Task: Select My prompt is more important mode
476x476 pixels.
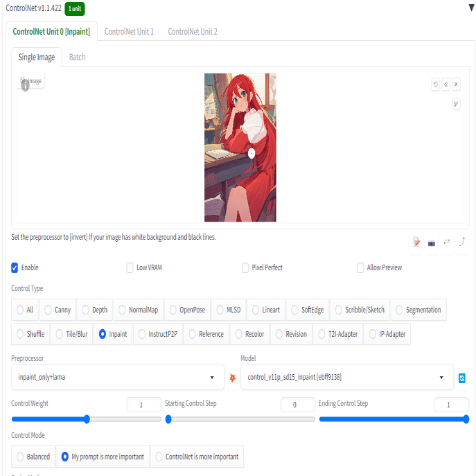Action: pyautogui.click(x=103, y=457)
